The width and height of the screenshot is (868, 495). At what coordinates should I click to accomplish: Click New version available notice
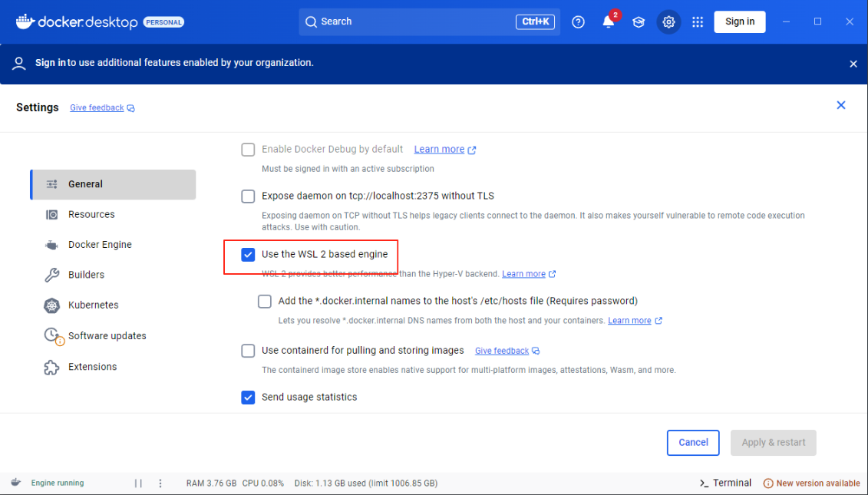coord(811,483)
